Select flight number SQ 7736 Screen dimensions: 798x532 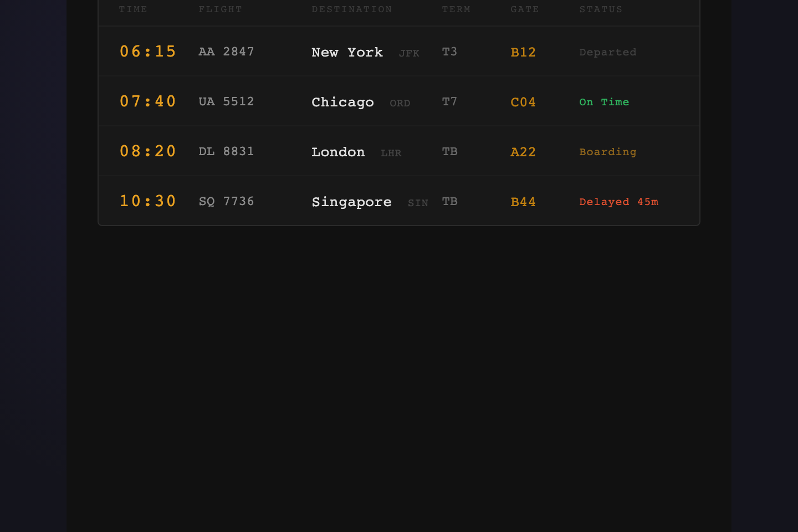[227, 201]
